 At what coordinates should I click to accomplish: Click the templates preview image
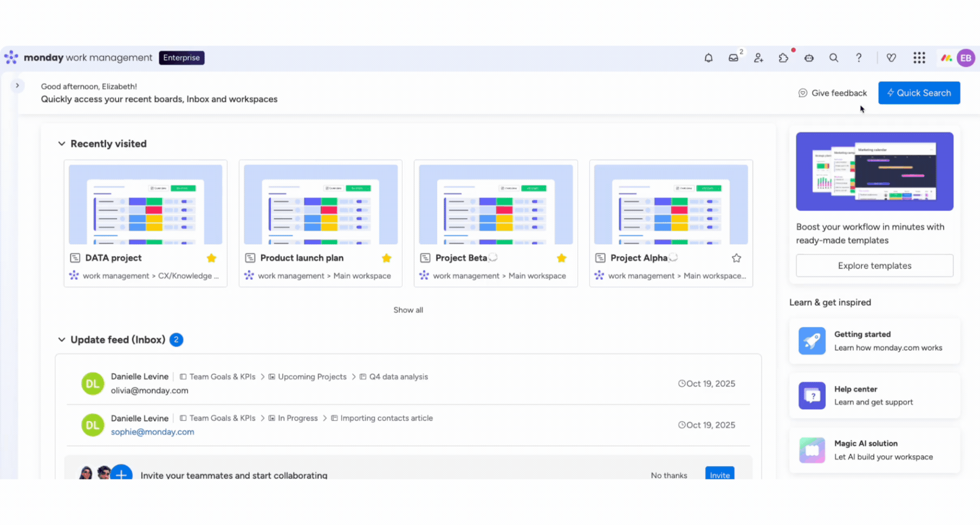click(874, 172)
